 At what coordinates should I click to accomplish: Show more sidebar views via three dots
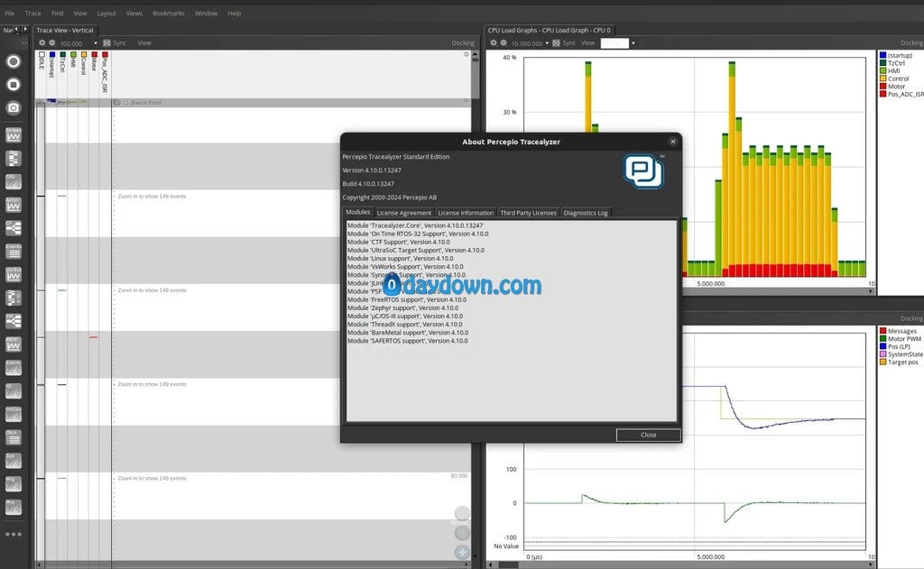[x=13, y=534]
